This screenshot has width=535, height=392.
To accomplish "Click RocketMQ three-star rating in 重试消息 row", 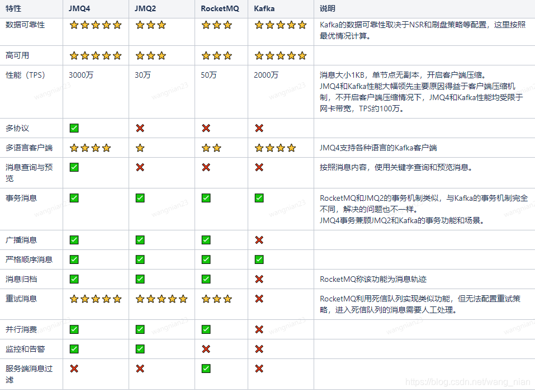I will coord(217,299).
